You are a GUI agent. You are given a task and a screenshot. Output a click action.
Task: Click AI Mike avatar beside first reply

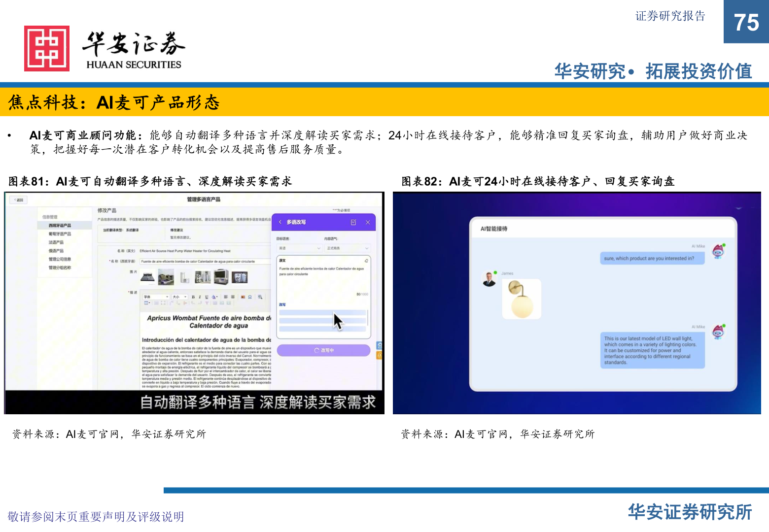click(x=718, y=252)
